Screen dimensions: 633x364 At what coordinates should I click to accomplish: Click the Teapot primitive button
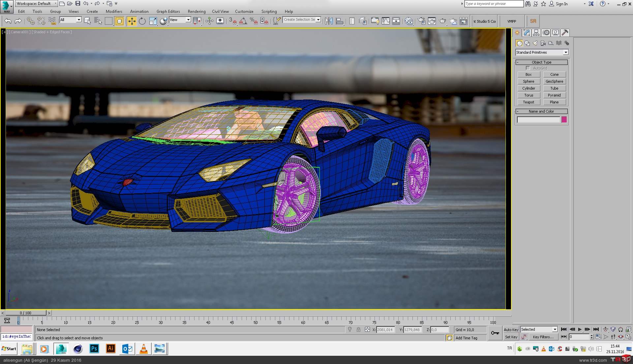click(528, 102)
